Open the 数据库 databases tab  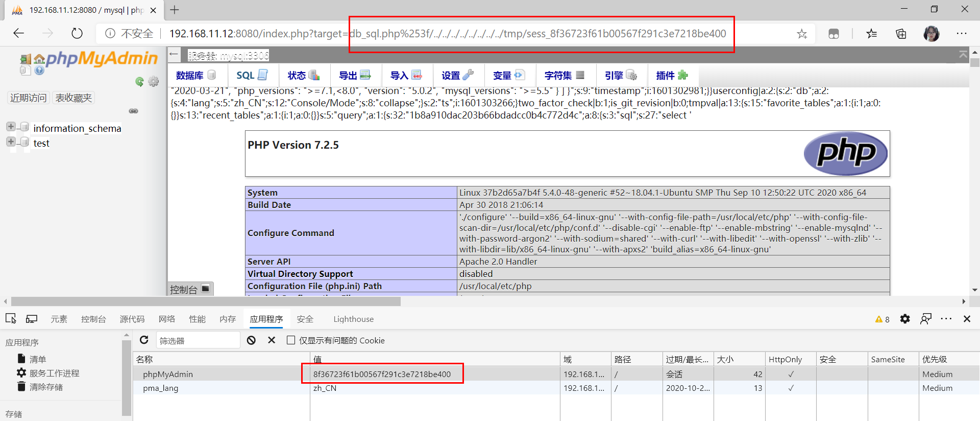click(x=196, y=76)
